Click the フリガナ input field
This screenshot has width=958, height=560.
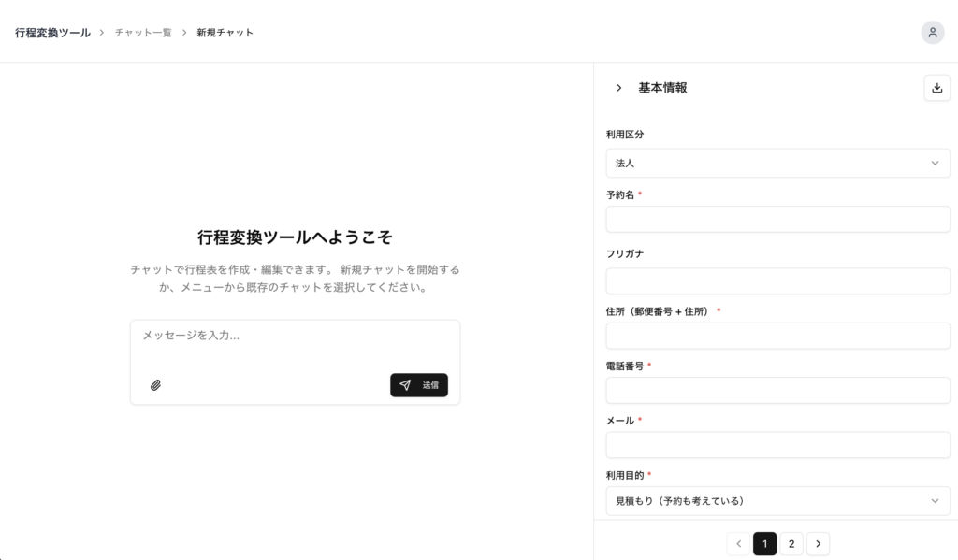pos(777,280)
